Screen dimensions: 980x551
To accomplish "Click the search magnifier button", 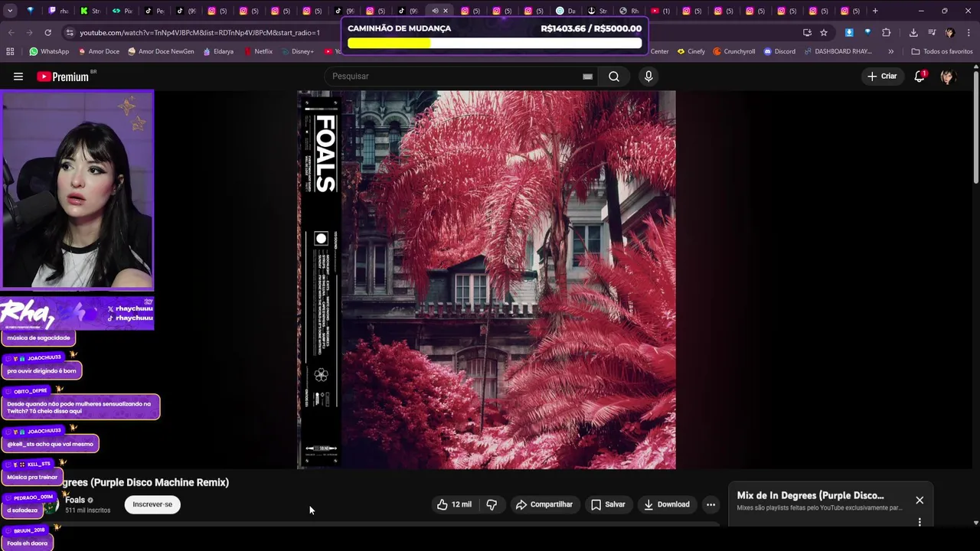I will tap(614, 77).
